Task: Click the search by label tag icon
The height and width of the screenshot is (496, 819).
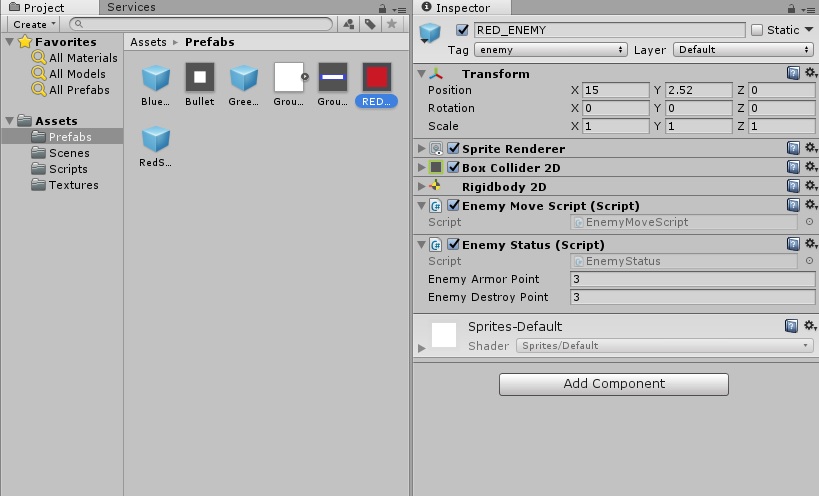Action: (x=370, y=24)
